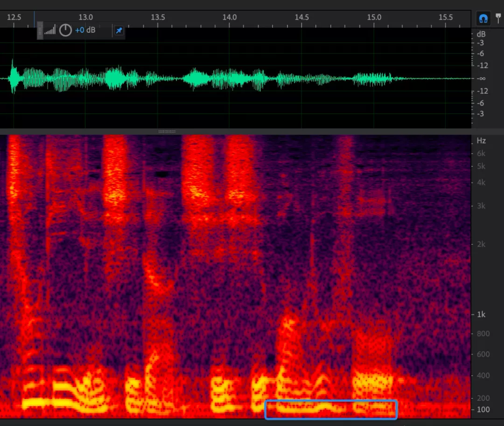This screenshot has height=426, width=504.
Task: Click the 200 frequency scale label
Action: click(483, 398)
